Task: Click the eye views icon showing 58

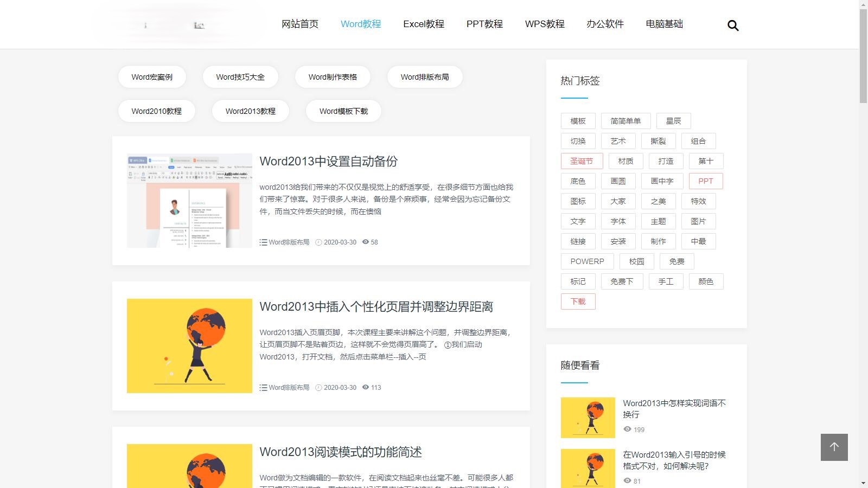Action: [x=366, y=242]
